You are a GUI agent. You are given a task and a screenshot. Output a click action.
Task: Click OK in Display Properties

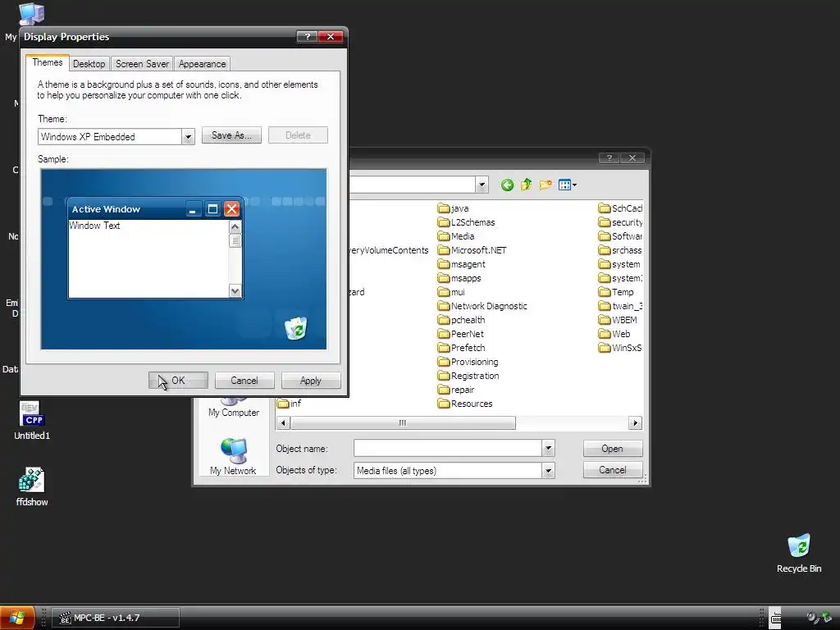(178, 381)
